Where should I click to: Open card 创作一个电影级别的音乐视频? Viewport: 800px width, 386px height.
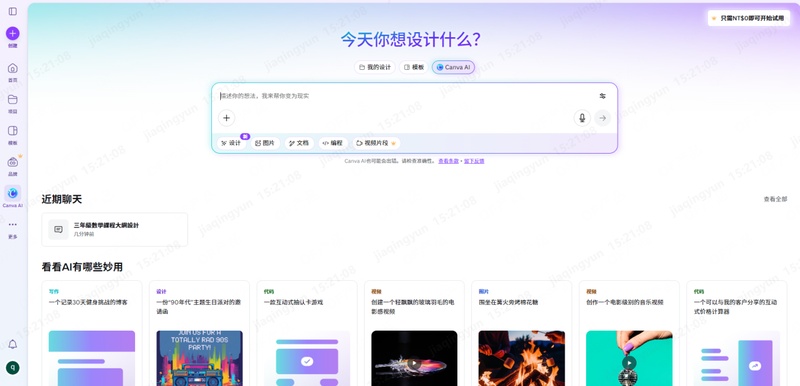pyautogui.click(x=629, y=333)
